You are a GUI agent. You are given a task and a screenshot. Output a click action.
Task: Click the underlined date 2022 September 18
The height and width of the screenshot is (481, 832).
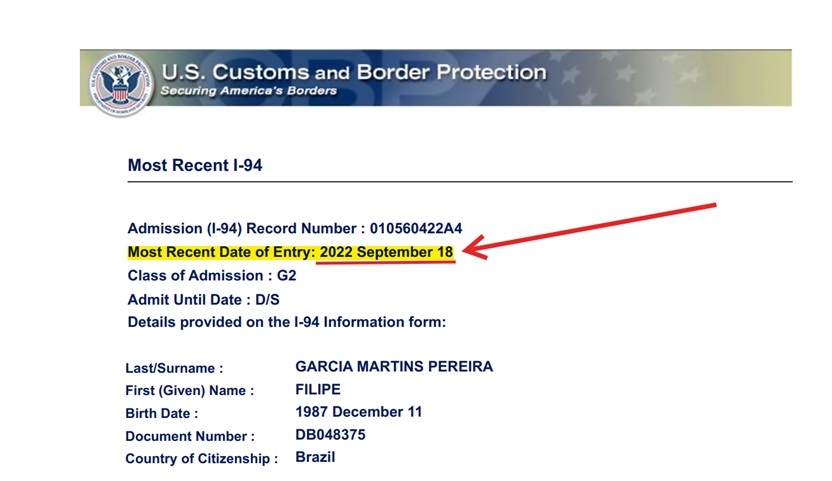point(386,252)
